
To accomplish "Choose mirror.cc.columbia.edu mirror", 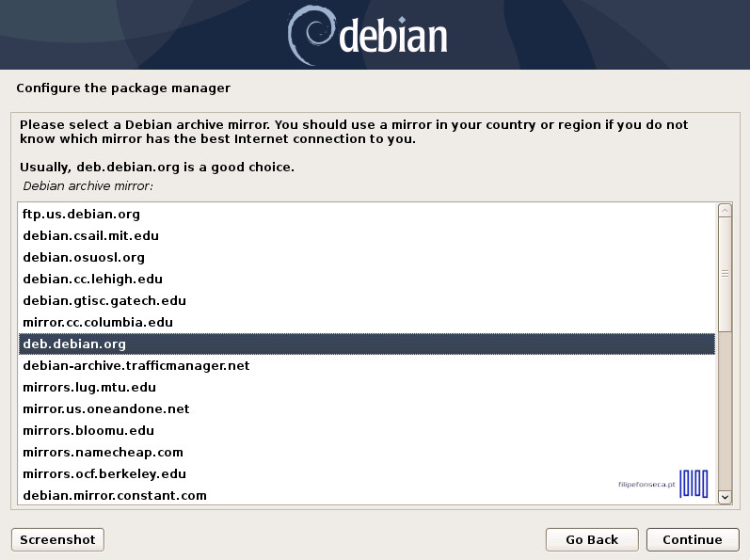I will tap(98, 323).
